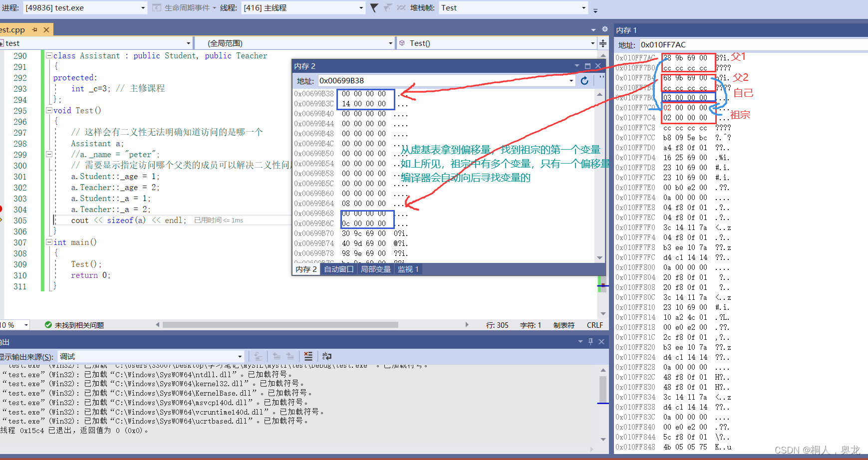Open output panel window options arrow

tap(580, 342)
